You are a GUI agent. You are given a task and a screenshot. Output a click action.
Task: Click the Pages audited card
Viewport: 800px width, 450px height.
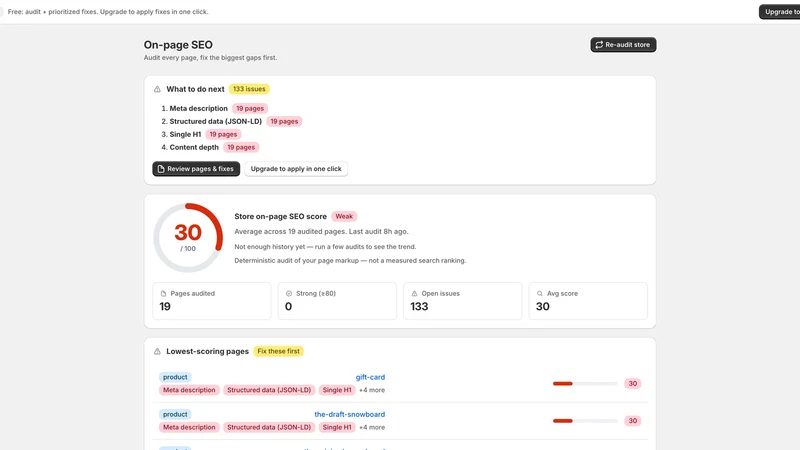(x=212, y=301)
